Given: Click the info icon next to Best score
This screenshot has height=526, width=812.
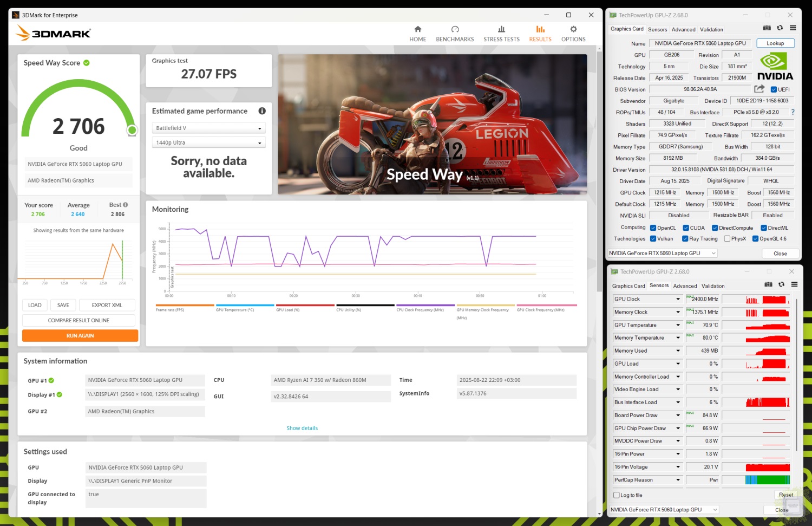Looking at the screenshot, I should pos(126,205).
